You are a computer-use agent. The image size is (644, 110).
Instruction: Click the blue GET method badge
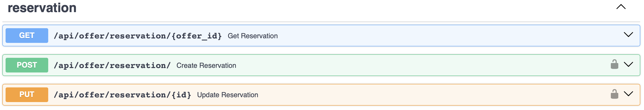[27, 35]
